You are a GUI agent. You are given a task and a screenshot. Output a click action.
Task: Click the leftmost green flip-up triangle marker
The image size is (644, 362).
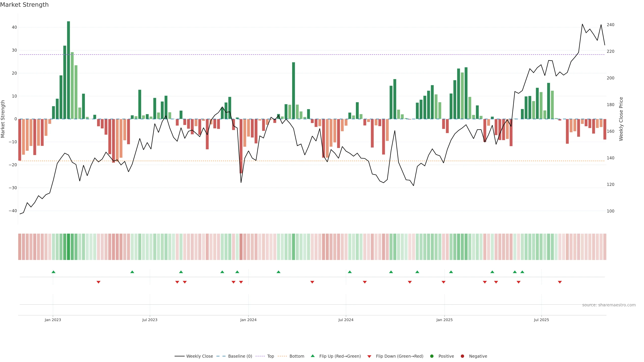(53, 272)
